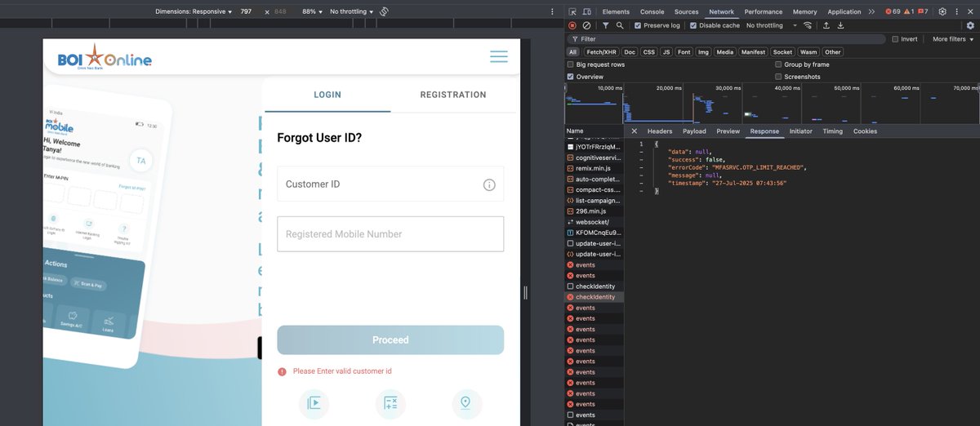
Task: Select the Fetch/XHR filter chip
Action: (600, 52)
